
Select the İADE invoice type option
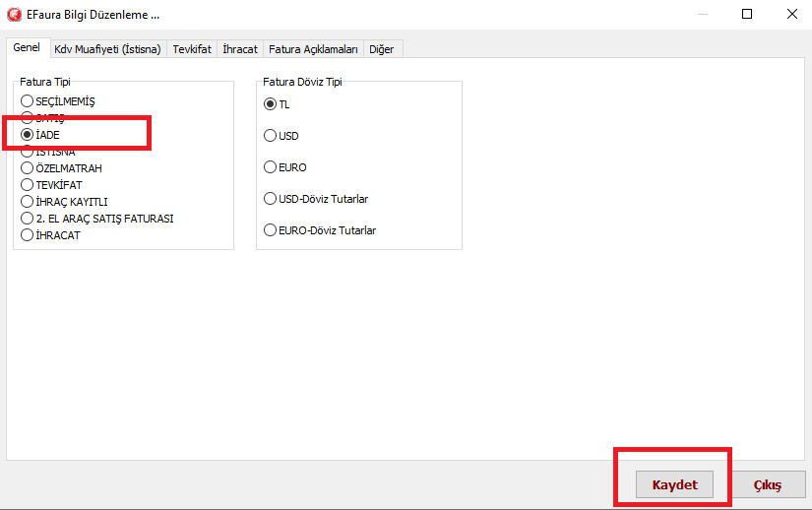pyautogui.click(x=28, y=135)
